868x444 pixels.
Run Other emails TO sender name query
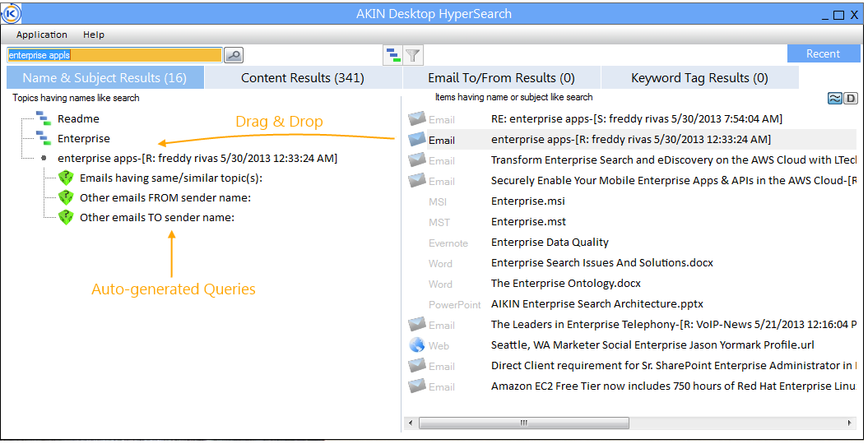point(156,219)
